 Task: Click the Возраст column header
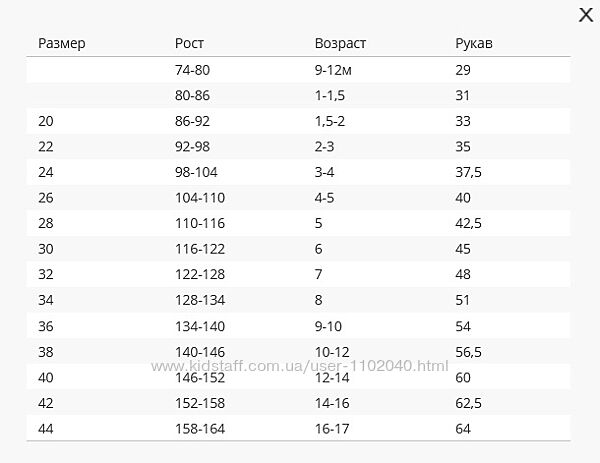[x=340, y=44]
